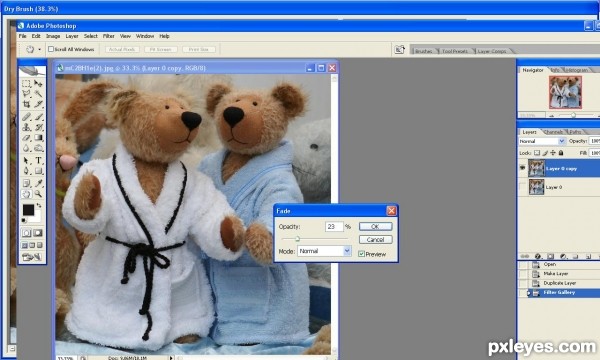
Task: Select the Crop tool
Action: (26, 104)
